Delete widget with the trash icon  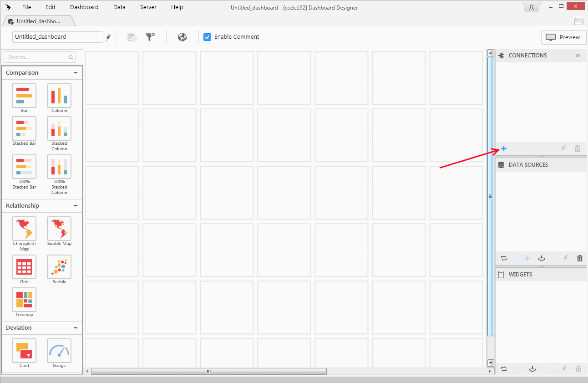tap(578, 369)
